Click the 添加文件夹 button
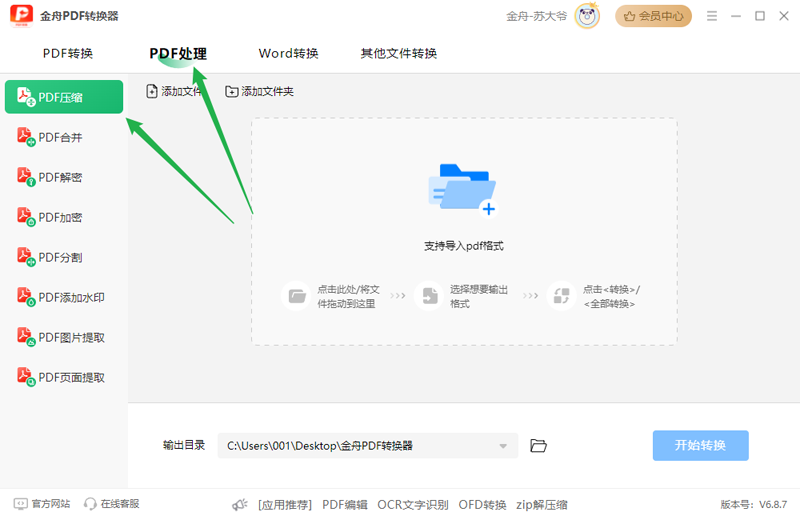Viewport: 800px width, 520px height. (259, 91)
